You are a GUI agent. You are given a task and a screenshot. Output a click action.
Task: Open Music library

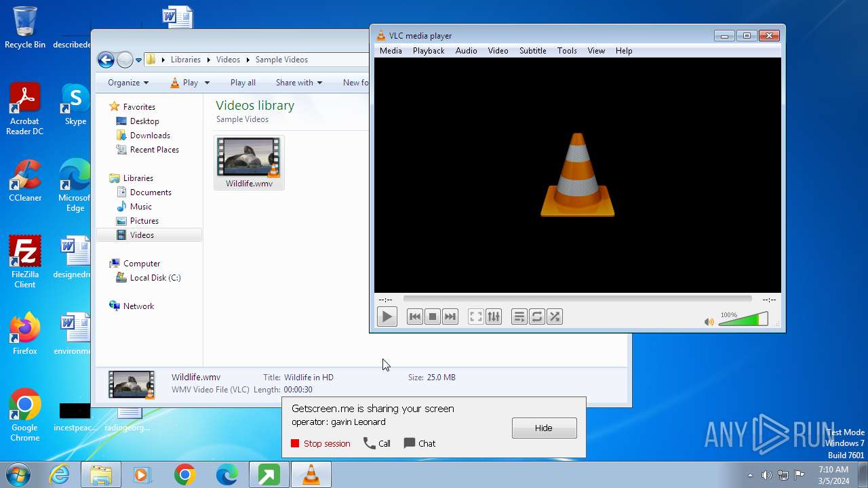141,207
